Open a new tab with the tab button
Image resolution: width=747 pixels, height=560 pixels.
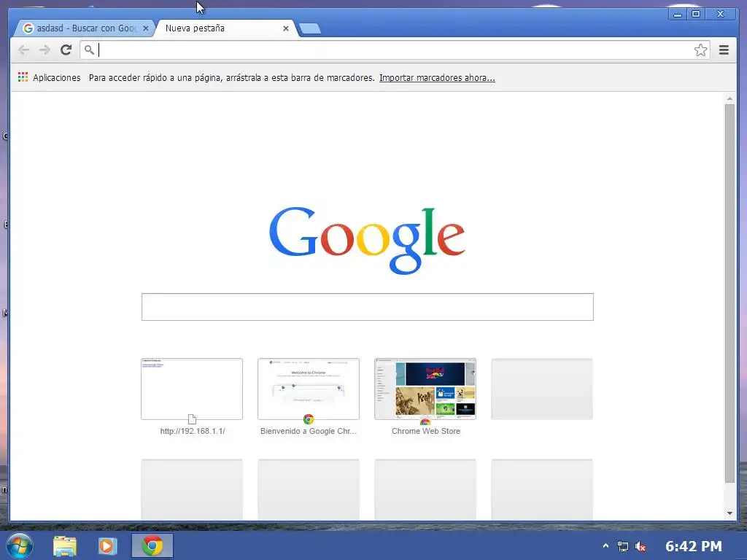pyautogui.click(x=309, y=28)
